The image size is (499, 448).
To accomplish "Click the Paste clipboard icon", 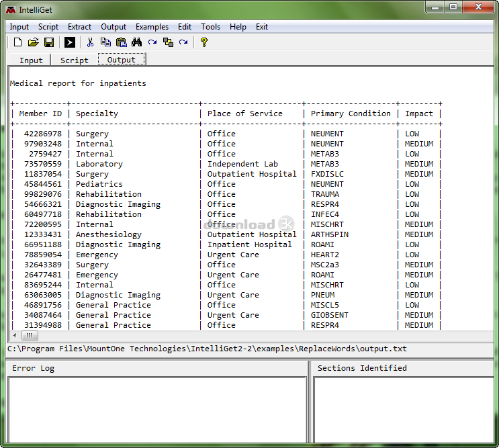I will 122,42.
